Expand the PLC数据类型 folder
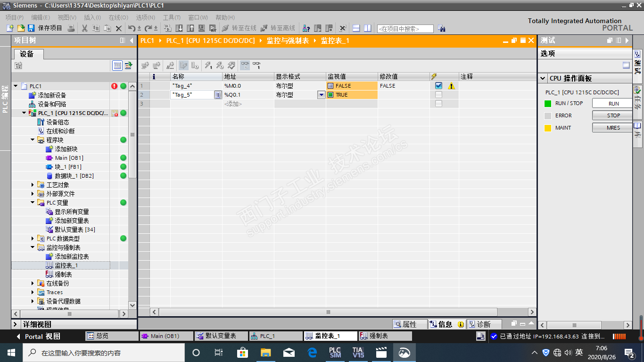Image resolution: width=644 pixels, height=362 pixels. click(33, 239)
